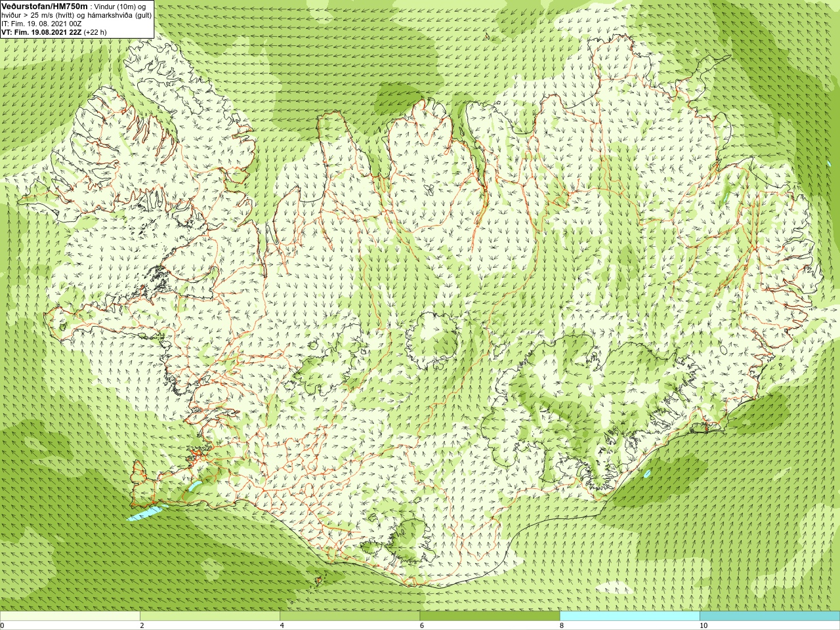Click the legend label "2"
Viewport: 840px width, 630px height.
(x=142, y=625)
